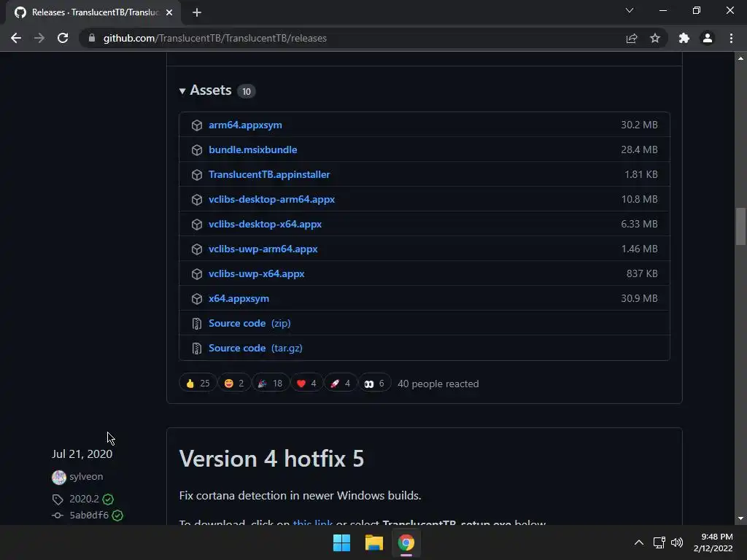Screen dimensions: 747x560
Task: Select the Releases · TranslucentTB browser tab
Action: coord(94,12)
